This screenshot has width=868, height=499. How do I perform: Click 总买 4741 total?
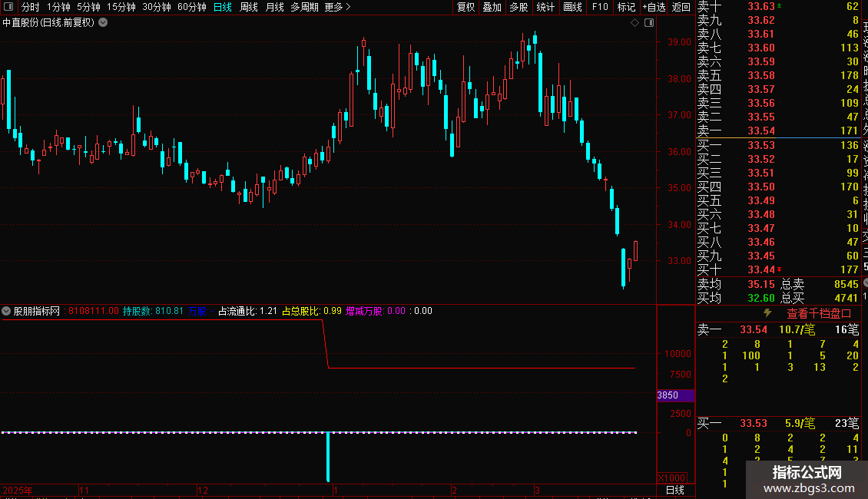tap(820, 298)
